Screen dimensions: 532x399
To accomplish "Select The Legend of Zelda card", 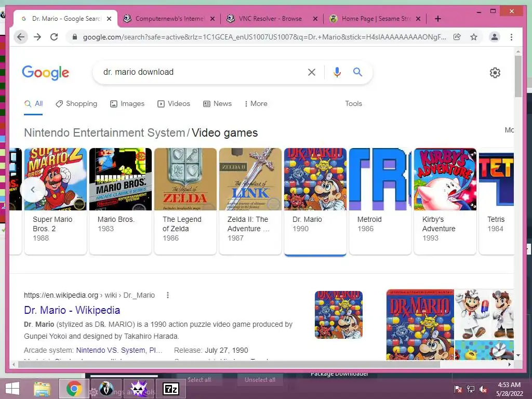I will click(x=185, y=201).
